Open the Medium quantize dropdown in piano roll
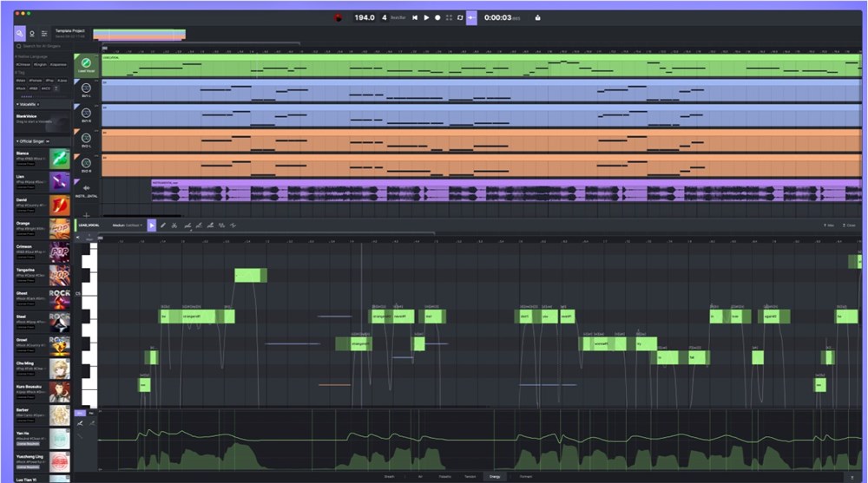Screen dimensions: 868x483 128,225
